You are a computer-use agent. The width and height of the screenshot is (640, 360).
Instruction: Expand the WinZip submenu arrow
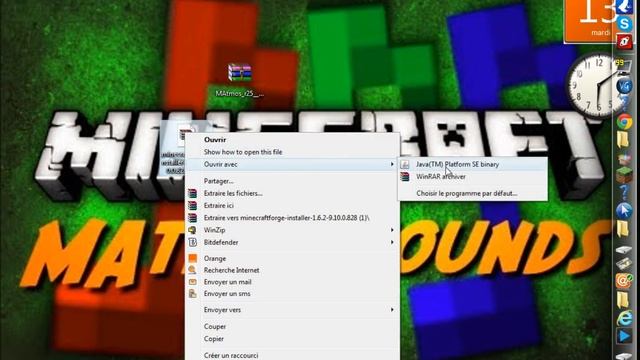click(x=392, y=230)
